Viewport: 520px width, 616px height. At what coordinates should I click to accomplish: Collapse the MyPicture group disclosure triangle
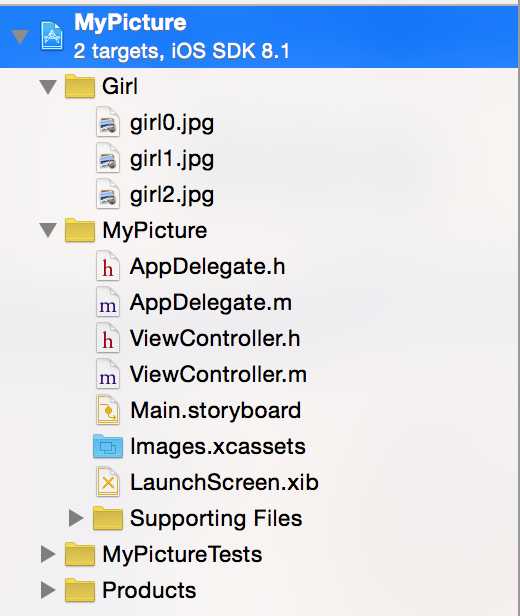point(48,230)
